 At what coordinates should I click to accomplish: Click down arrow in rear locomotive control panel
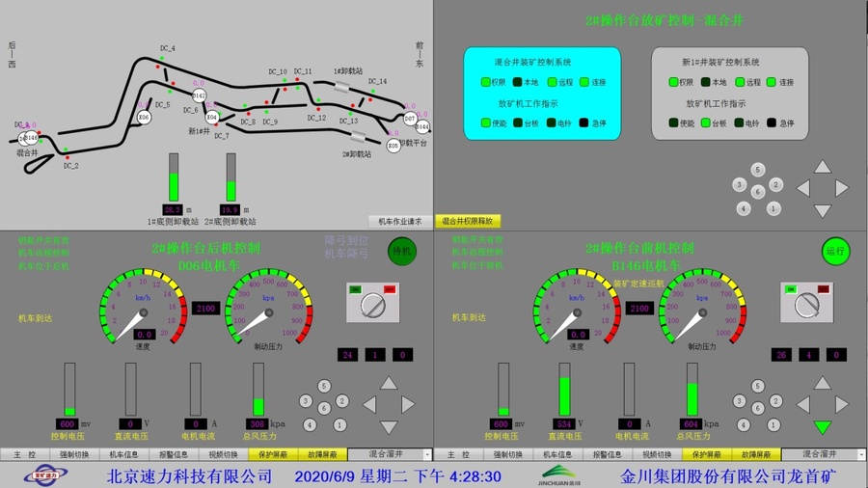(389, 427)
